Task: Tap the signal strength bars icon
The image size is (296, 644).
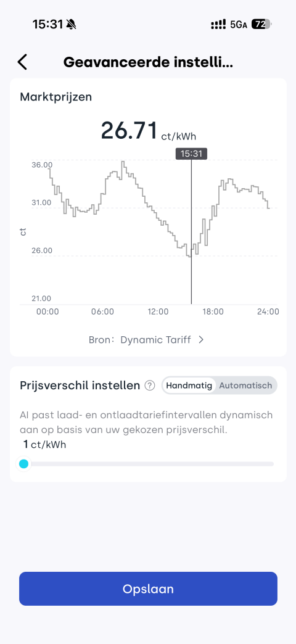Action: tap(218, 25)
